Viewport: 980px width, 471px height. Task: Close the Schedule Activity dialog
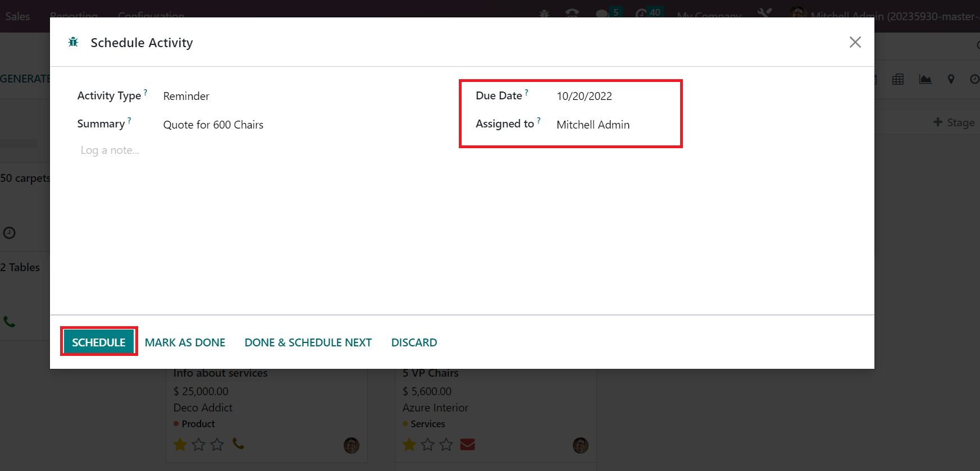pos(855,42)
